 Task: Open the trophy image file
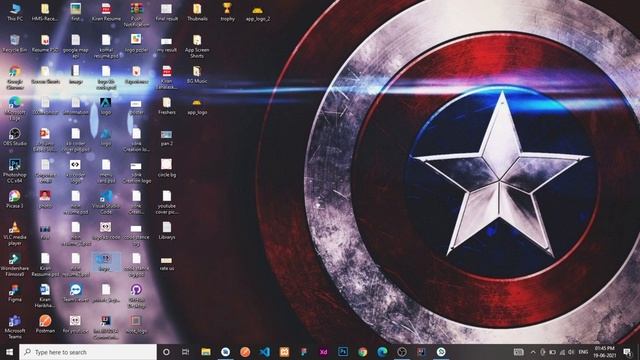(227, 12)
